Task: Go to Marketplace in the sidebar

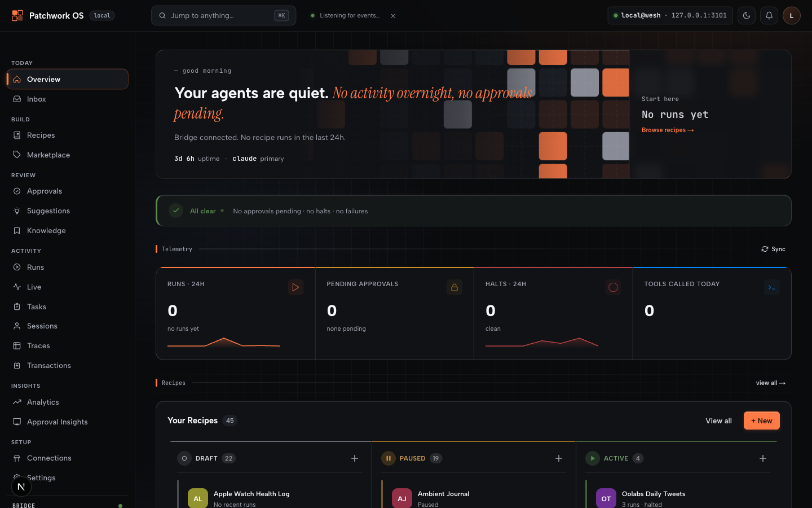Action: 68,155
